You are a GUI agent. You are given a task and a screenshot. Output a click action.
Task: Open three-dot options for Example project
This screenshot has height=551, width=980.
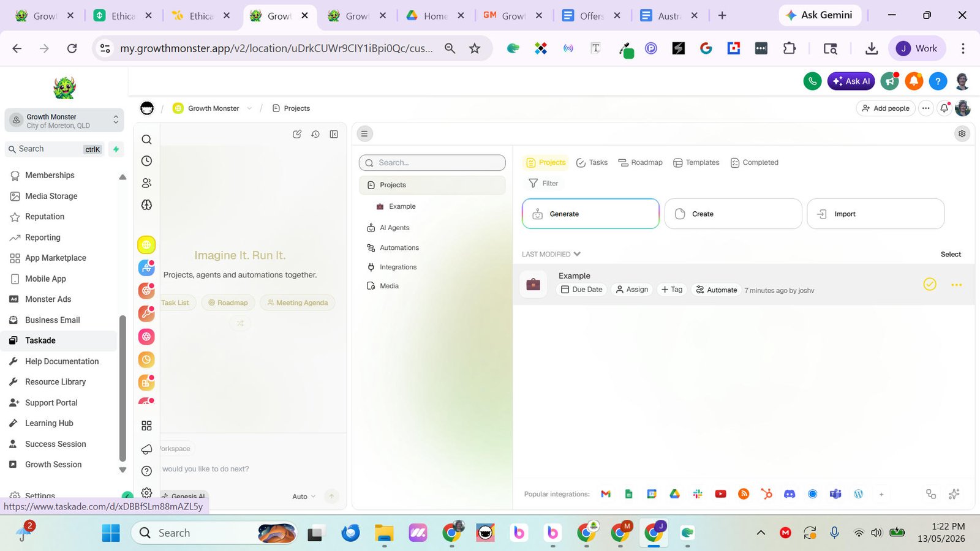tap(956, 285)
